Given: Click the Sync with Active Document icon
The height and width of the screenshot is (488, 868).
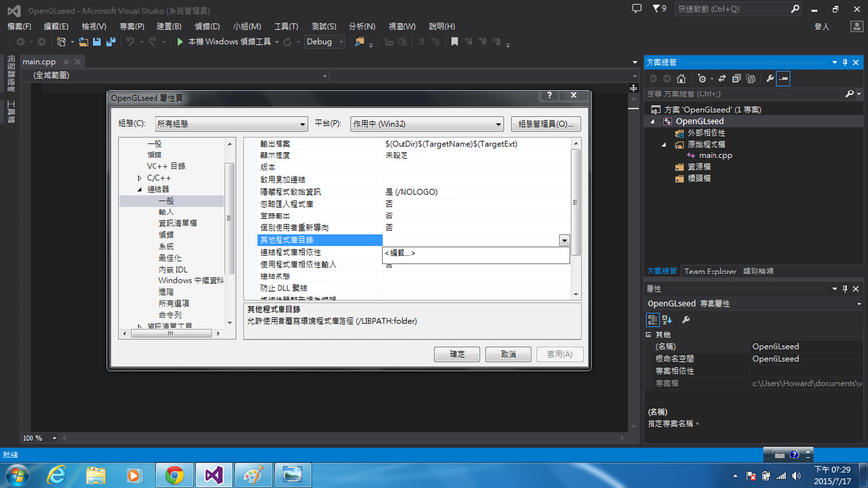Looking at the screenshot, I should [x=722, y=79].
